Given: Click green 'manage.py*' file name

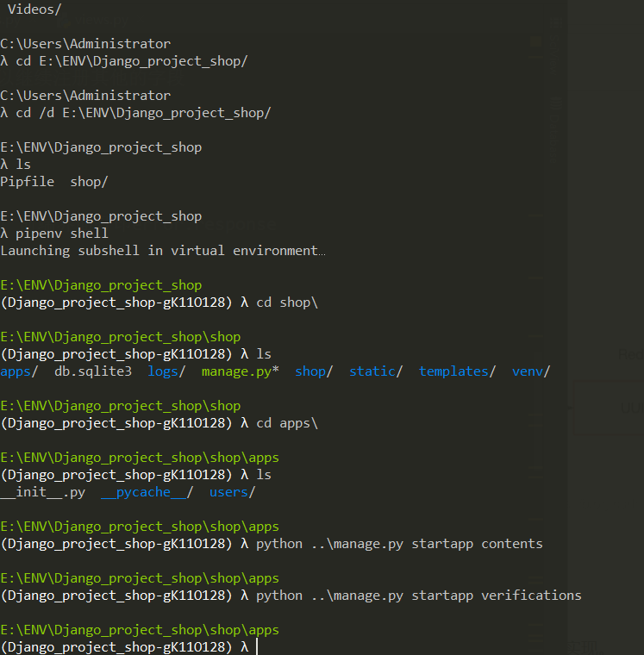Looking at the screenshot, I should 241,371.
